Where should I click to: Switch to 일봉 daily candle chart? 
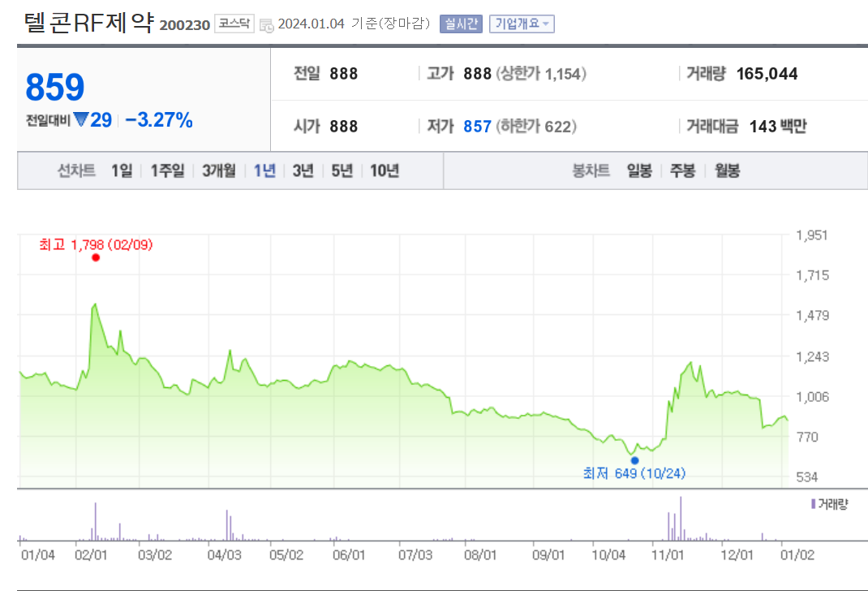tap(639, 170)
